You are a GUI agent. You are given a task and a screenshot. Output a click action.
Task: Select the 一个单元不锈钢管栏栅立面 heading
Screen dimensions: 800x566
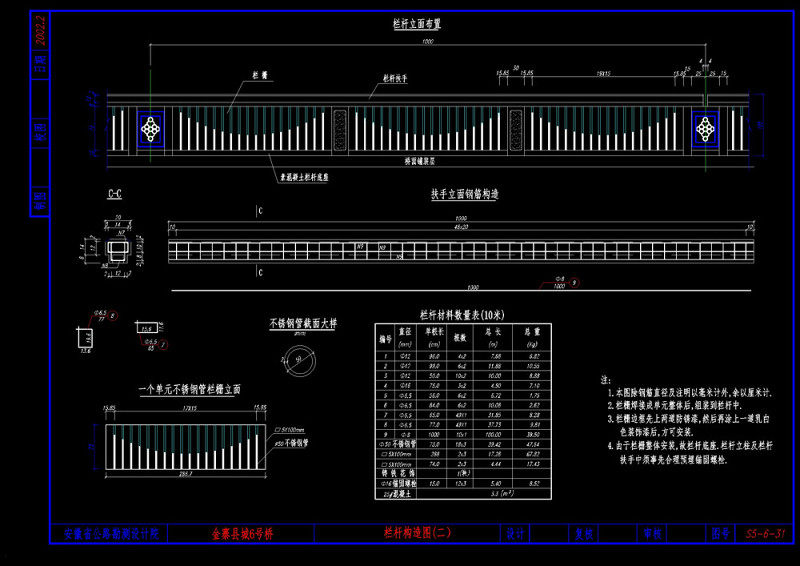(189, 389)
